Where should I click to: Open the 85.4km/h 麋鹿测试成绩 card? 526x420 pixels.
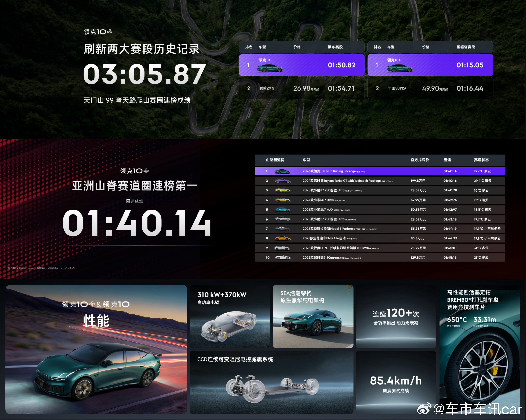[x=396, y=382]
